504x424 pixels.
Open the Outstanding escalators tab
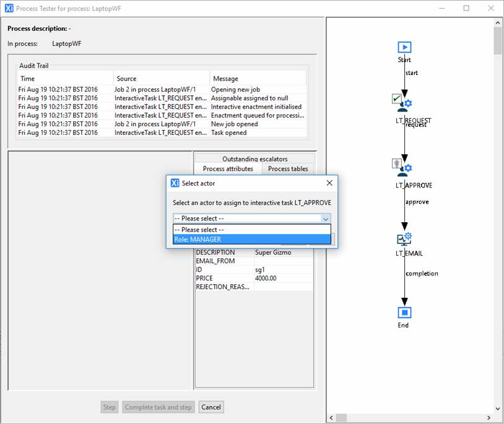point(254,158)
